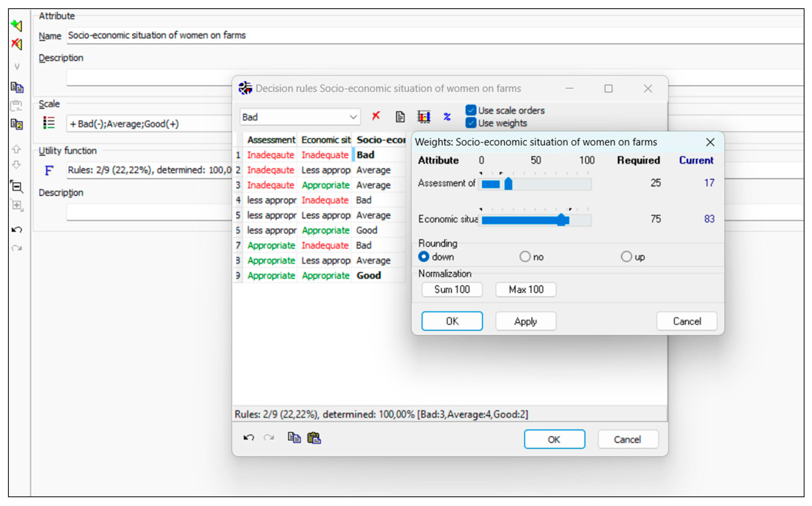Toggle the Use weights checkbox
This screenshot has height=506, width=812.
(x=470, y=123)
